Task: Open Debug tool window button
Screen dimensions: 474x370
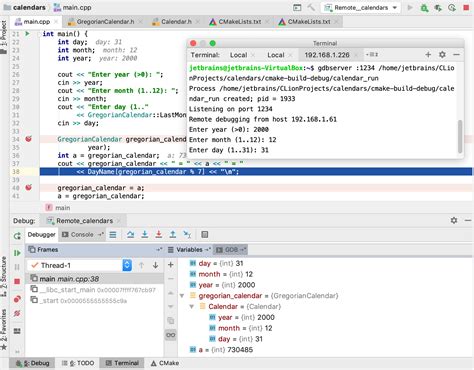Action: pyautogui.click(x=33, y=363)
